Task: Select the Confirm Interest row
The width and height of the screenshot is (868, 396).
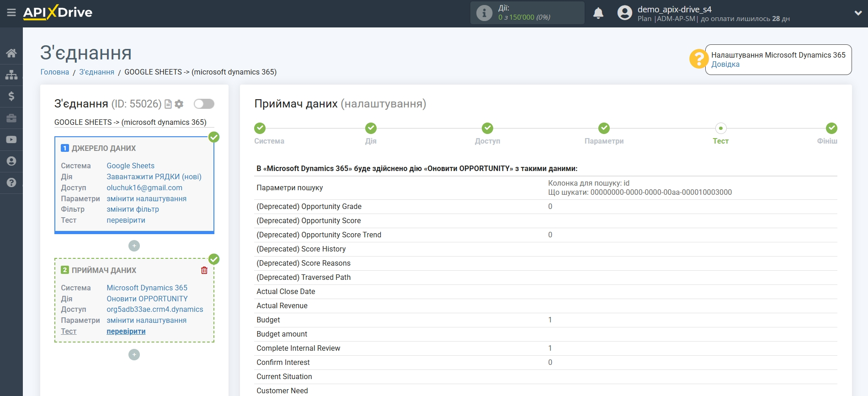Action: [x=546, y=362]
